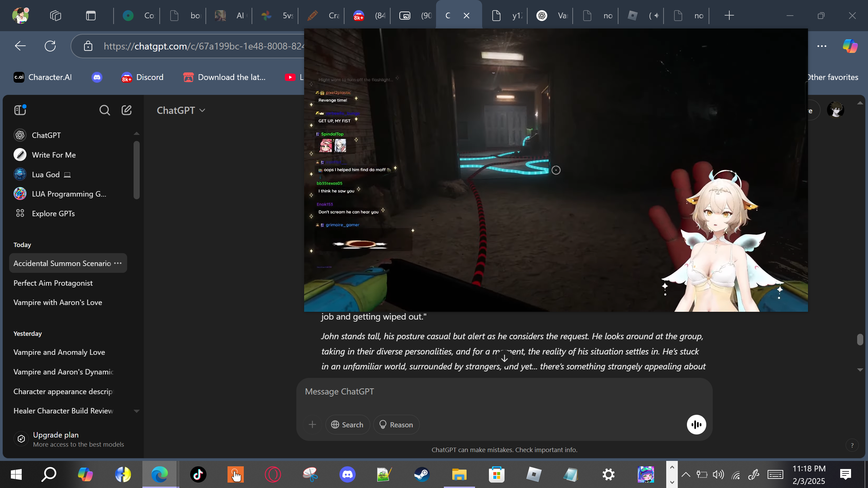The image size is (868, 488).
Task: Open browser Settings and more menu
Action: (822, 46)
